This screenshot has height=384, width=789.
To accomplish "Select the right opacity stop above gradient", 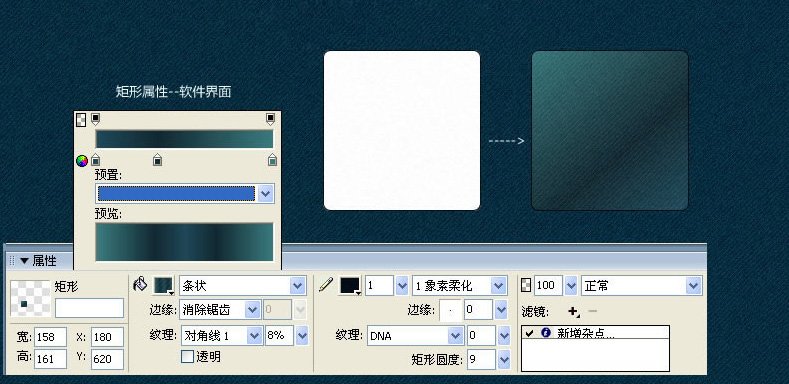I will pyautogui.click(x=270, y=119).
